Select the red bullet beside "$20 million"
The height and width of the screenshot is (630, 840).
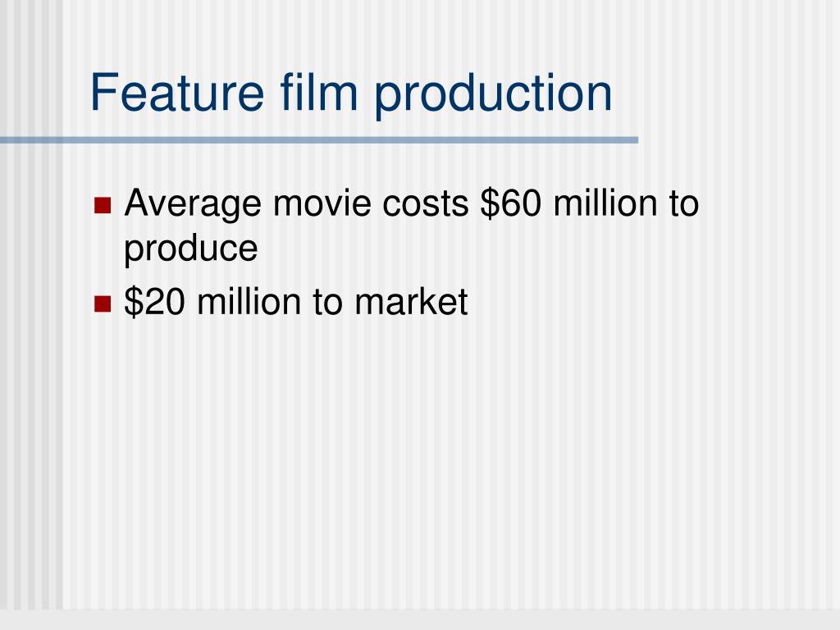tap(103, 304)
